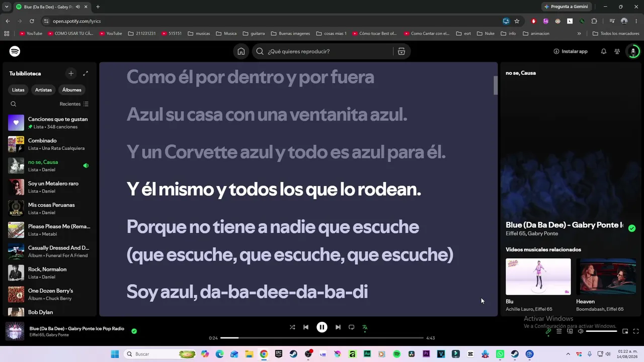Open the playback queue icon
This screenshot has width=644, height=362.
pos(559,331)
